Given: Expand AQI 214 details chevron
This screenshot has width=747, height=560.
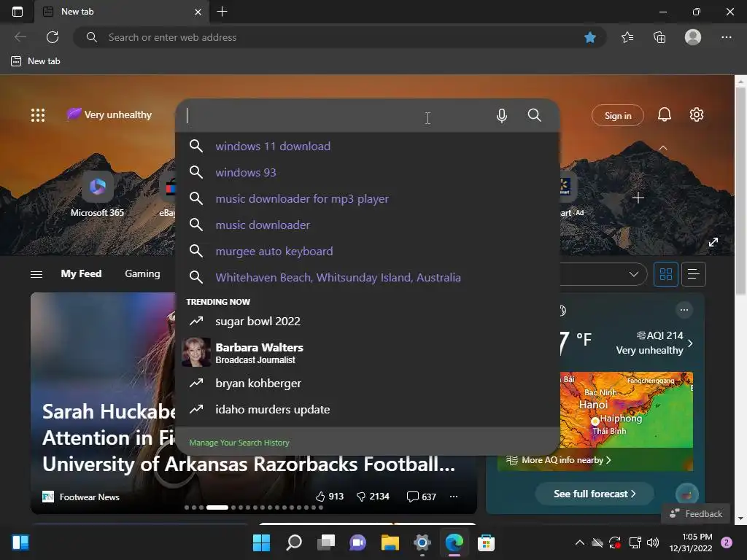Looking at the screenshot, I should click(x=690, y=343).
